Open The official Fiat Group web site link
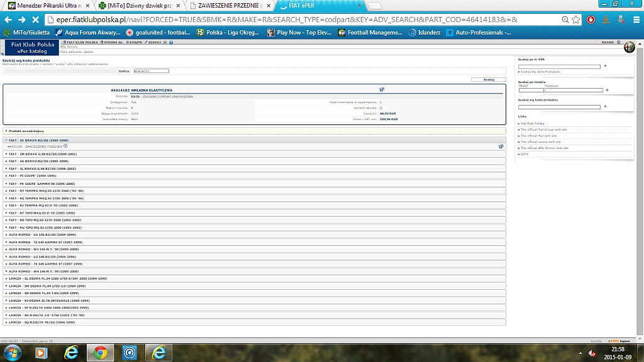The image size is (644, 362). coord(543,129)
